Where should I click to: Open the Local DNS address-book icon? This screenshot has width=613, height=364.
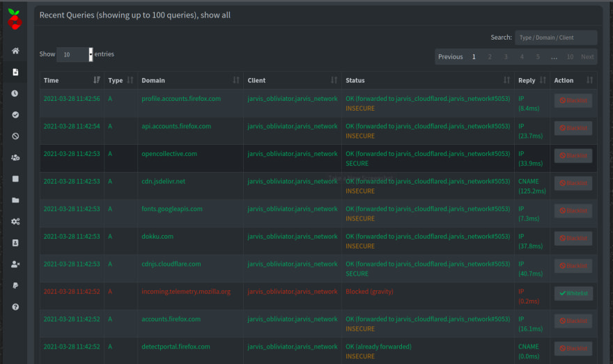[15, 243]
